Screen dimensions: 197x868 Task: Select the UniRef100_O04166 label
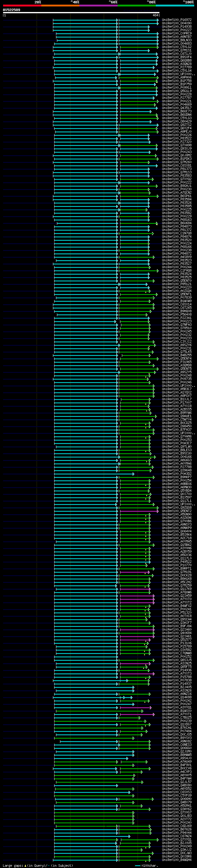pos(177,457)
